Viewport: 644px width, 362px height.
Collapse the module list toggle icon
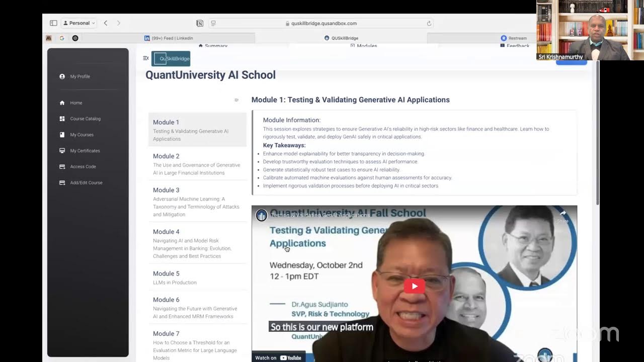236,100
